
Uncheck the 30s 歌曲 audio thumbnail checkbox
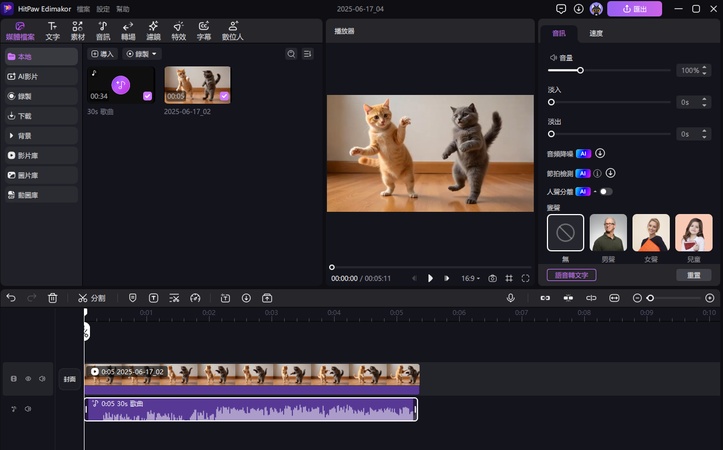(x=147, y=96)
